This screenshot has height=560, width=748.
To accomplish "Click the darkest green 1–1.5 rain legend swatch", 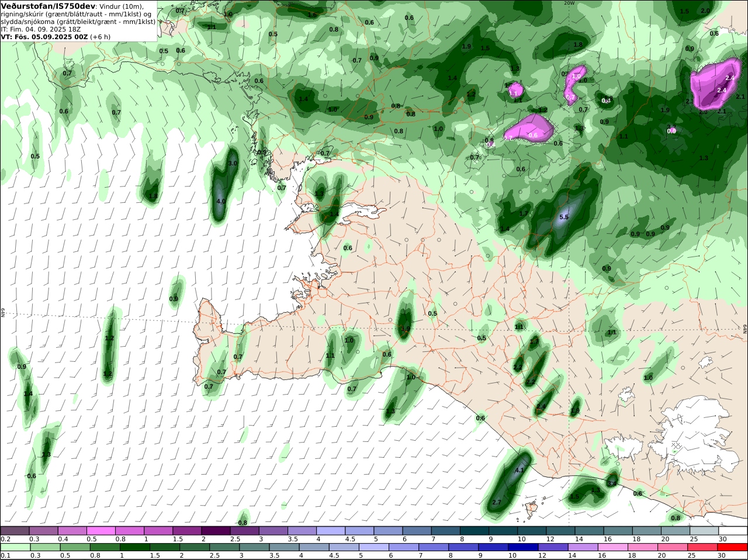I will [134, 547].
